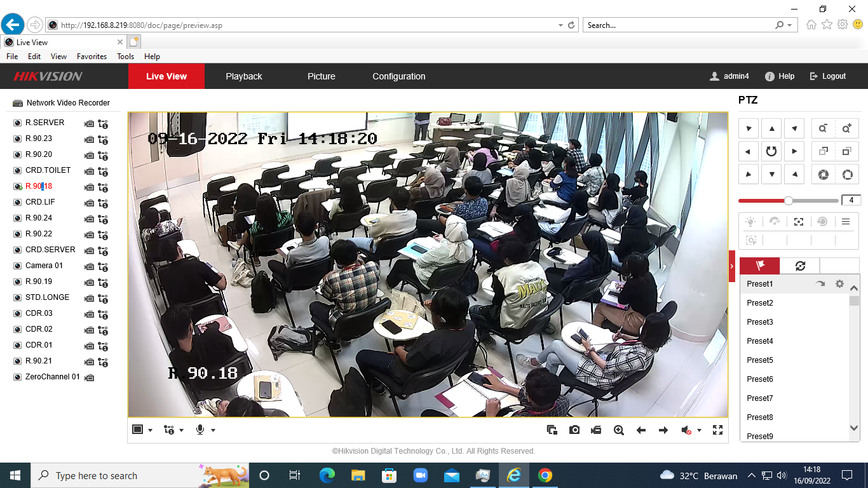Toggle recording for R.90.23 channel
Screen dimensions: 868x488
pyautogui.click(x=90, y=139)
